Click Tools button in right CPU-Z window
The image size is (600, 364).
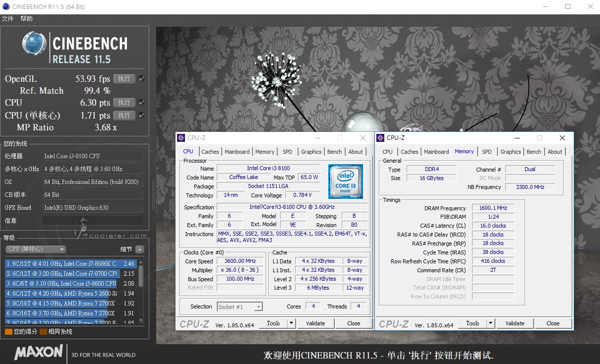click(473, 323)
